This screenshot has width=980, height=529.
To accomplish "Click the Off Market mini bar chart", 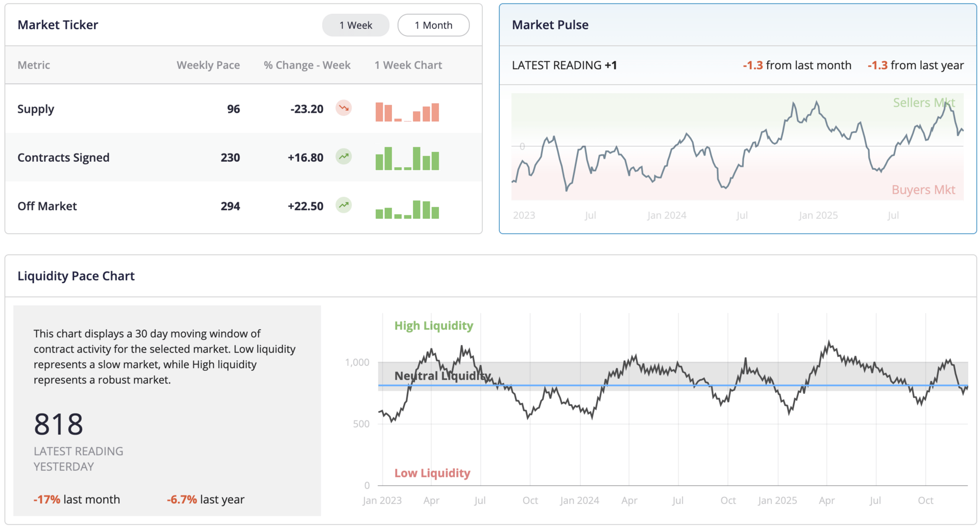I will point(407,209).
